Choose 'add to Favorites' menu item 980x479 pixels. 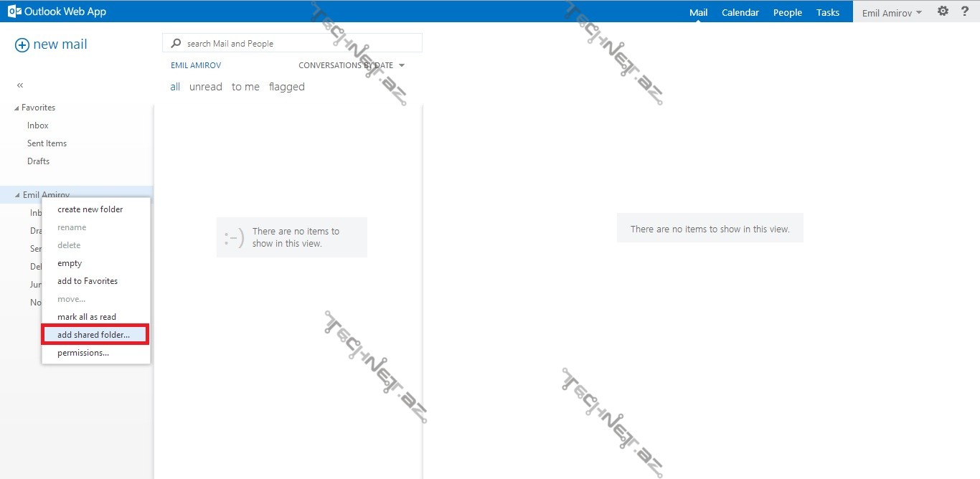(x=88, y=281)
